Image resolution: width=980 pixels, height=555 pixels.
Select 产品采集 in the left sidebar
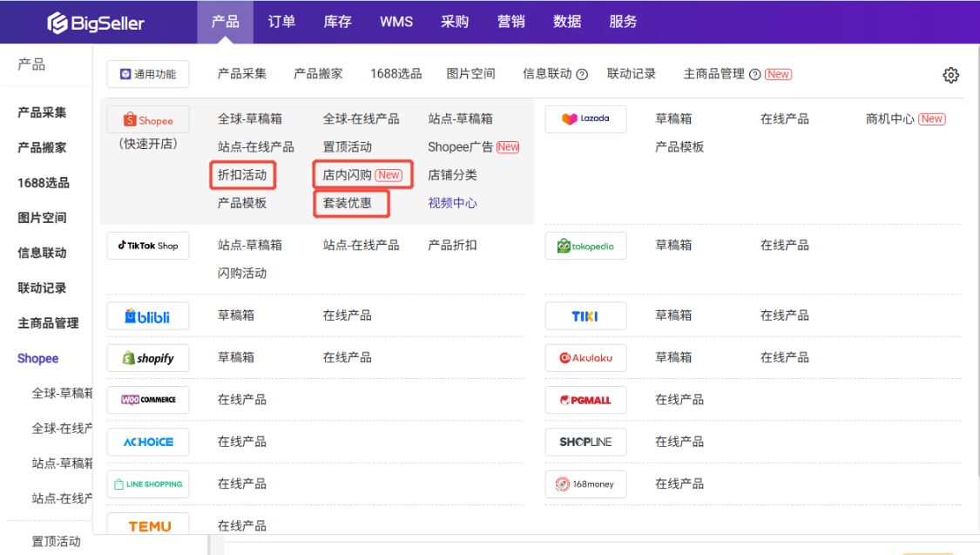coord(42,112)
